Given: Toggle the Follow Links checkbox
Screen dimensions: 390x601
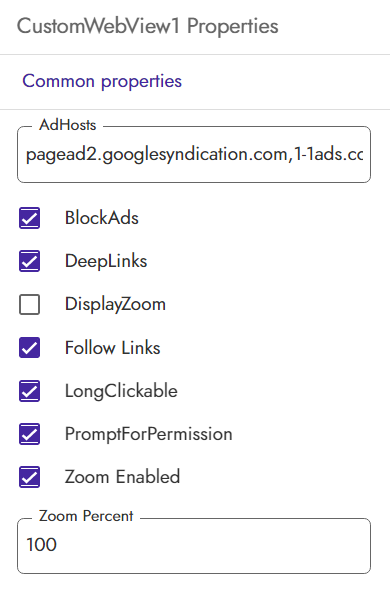Looking at the screenshot, I should click(29, 348).
